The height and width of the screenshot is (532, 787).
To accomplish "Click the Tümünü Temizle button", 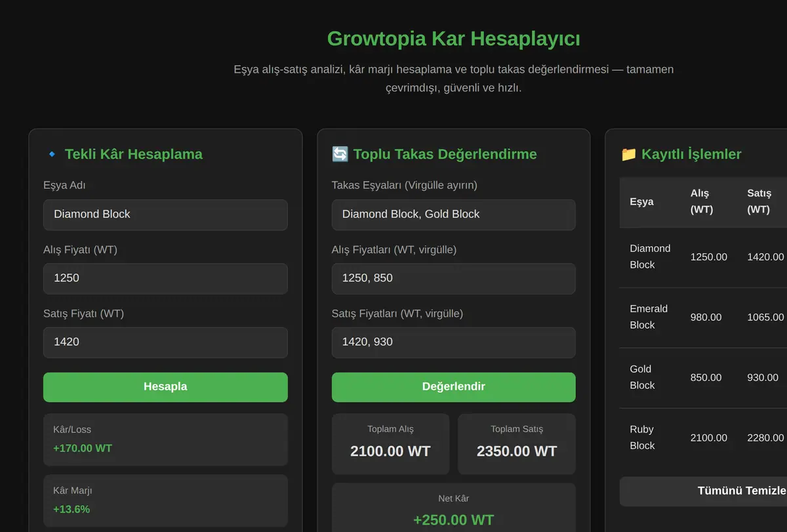I will [703, 491].
